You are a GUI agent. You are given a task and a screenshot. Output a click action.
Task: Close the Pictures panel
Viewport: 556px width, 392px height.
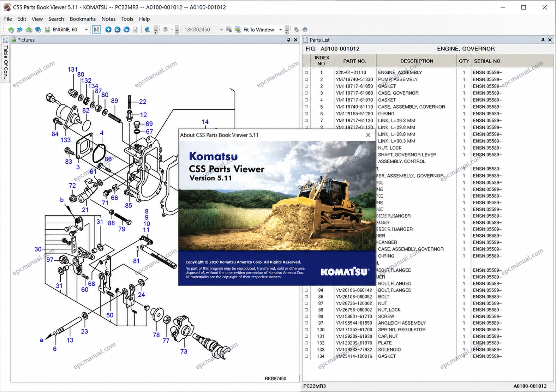(x=296, y=40)
